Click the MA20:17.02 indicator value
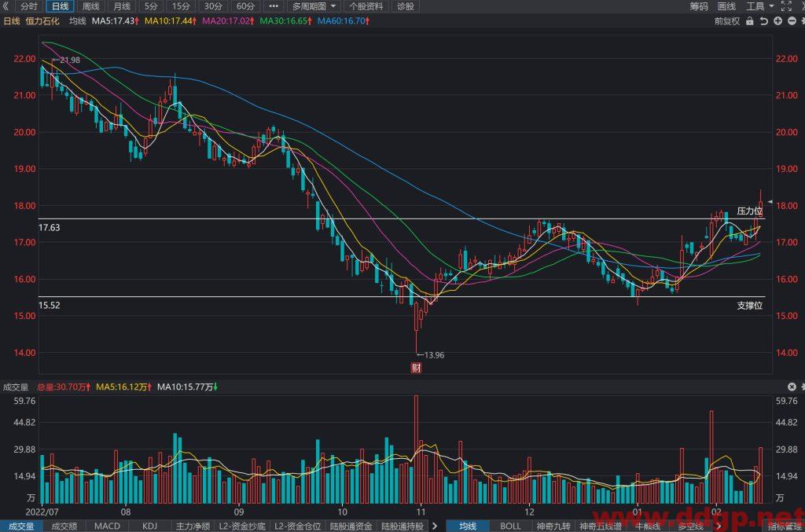The width and height of the screenshot is (805, 532). tap(228, 21)
